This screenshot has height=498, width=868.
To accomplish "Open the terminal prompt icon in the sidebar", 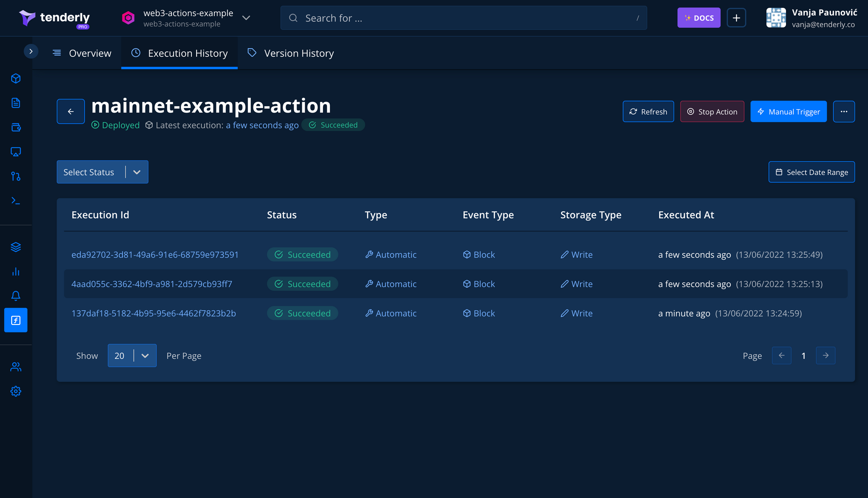I will [16, 201].
